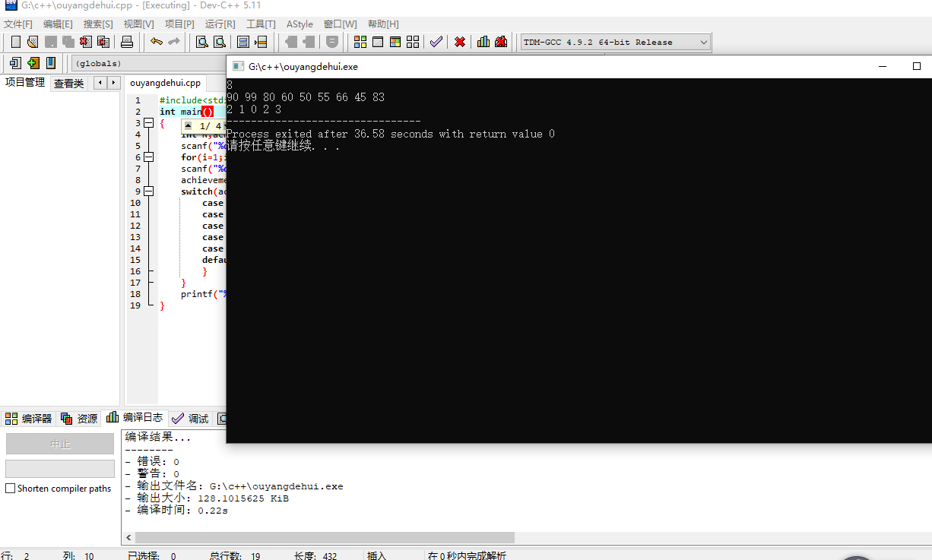The width and height of the screenshot is (932, 560).
Task: Collapse the switch fold at line 9
Action: tap(148, 191)
